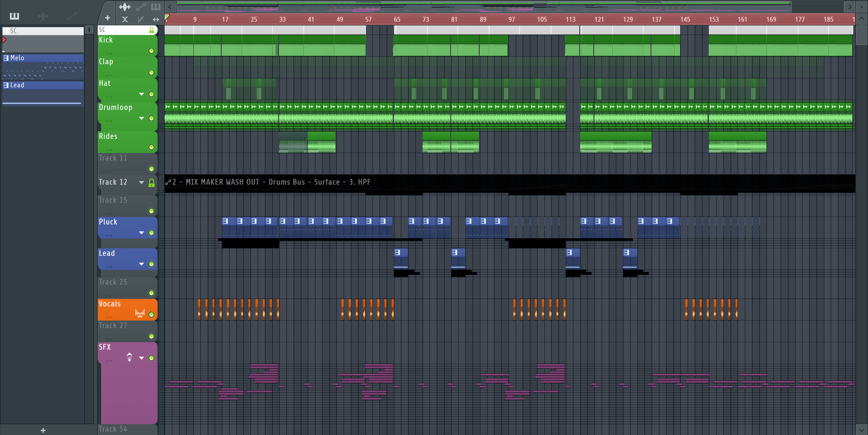Jump to bar 153 on timeline
Viewport: 868px width, 435px height.
(x=714, y=19)
